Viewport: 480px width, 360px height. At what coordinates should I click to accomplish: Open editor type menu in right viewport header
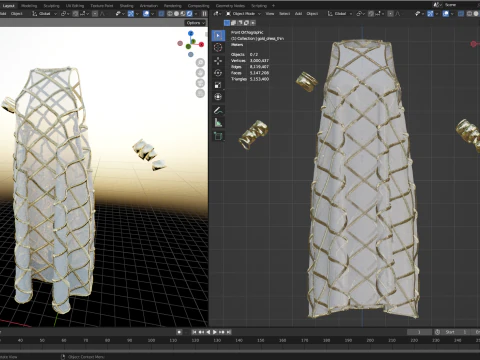pyautogui.click(x=217, y=14)
